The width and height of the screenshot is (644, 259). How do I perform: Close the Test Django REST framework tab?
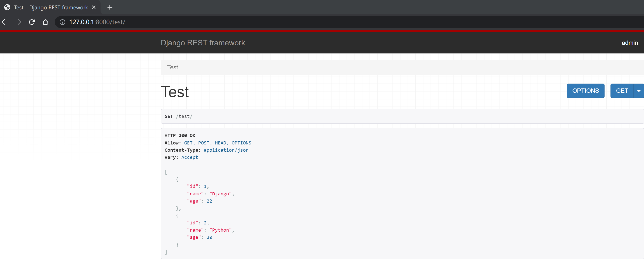click(94, 7)
